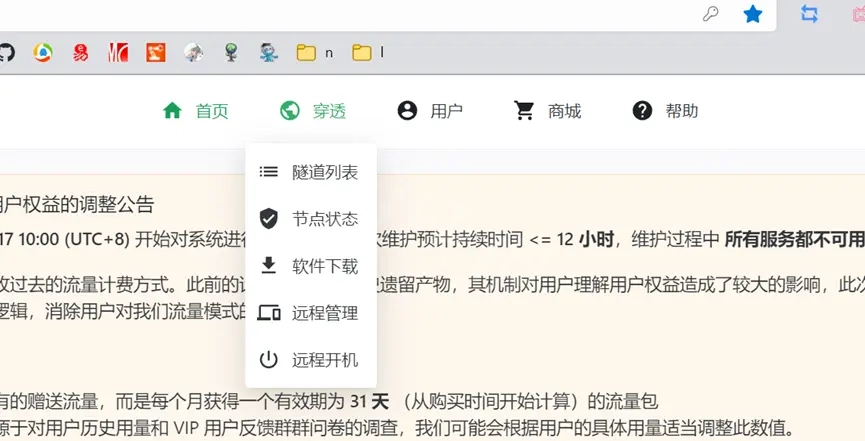Click the devices icon for 远程管理
The width and height of the screenshot is (865, 441).
pyautogui.click(x=269, y=313)
